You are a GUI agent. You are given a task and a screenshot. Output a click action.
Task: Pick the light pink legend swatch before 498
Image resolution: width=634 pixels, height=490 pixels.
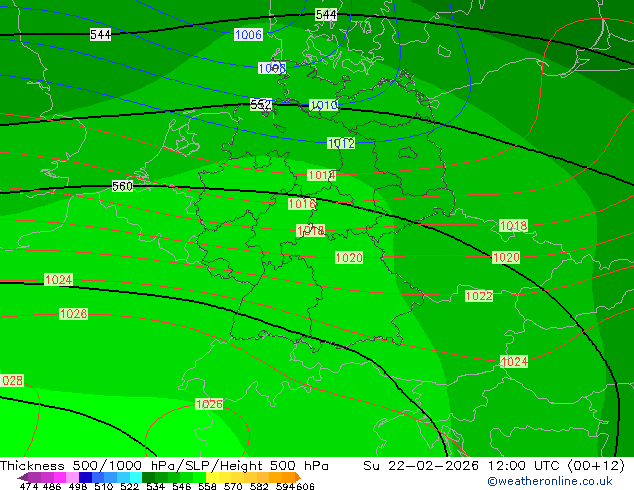point(72,477)
